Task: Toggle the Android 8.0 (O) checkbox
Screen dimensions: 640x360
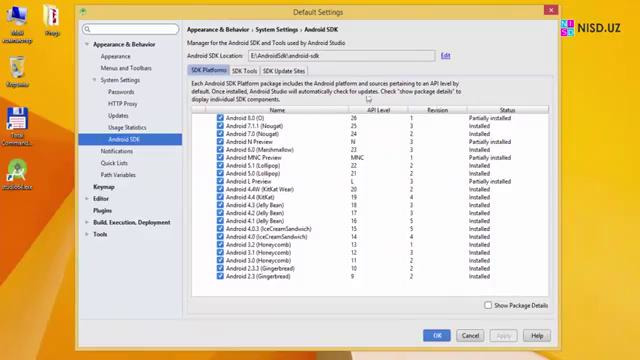Action: 220,118
